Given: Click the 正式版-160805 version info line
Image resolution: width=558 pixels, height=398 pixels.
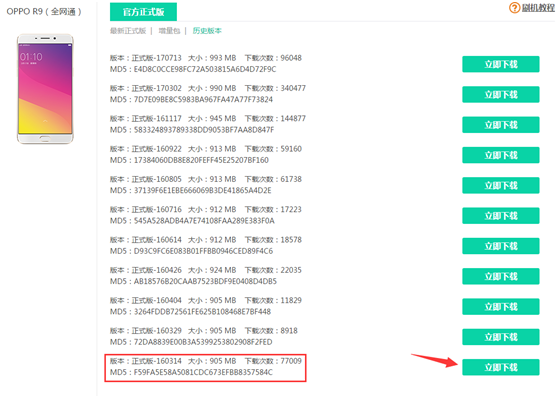Looking at the screenshot, I should pyautogui.click(x=206, y=179).
